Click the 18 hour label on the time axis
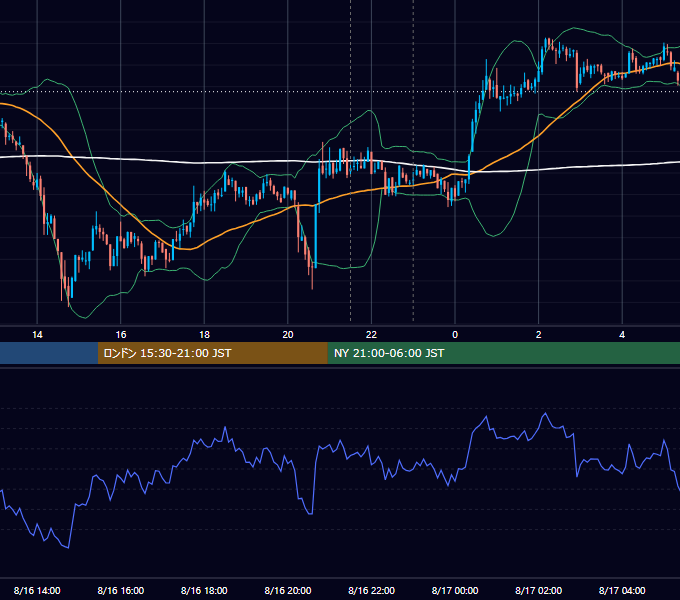The height and width of the screenshot is (600, 680). pyautogui.click(x=204, y=335)
